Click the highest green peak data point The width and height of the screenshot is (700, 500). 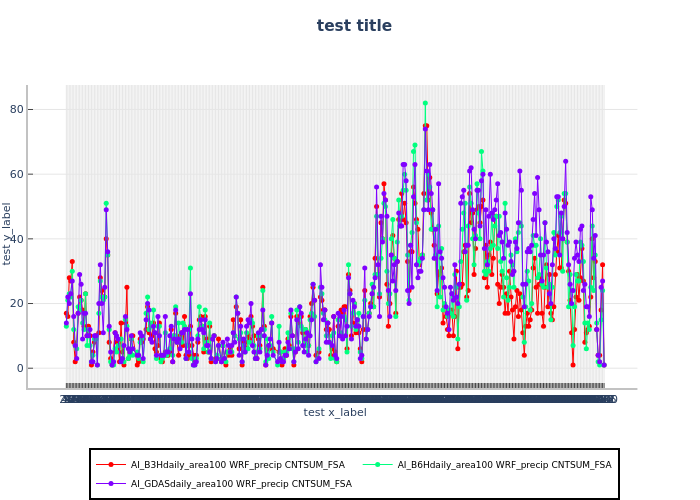click(x=425, y=103)
